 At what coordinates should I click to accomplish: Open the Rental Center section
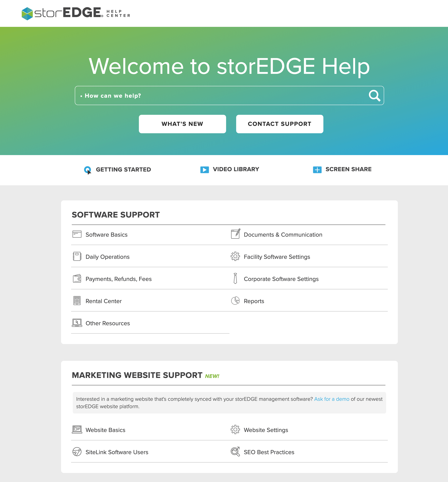point(103,301)
